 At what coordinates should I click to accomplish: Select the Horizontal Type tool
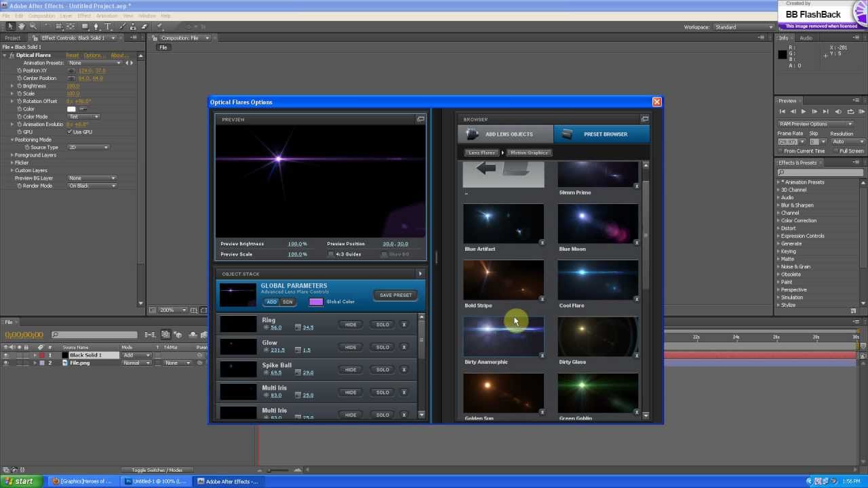tap(108, 26)
